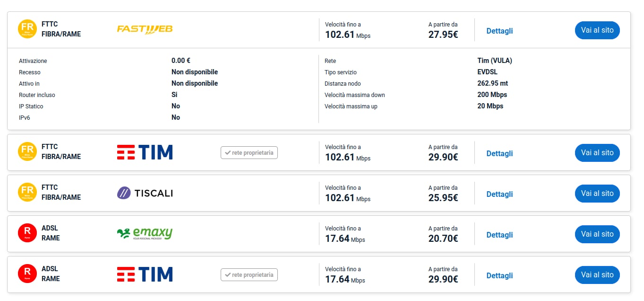Click the TIM logo in ADSL row
The width and height of the screenshot is (644, 301).
[x=145, y=274]
